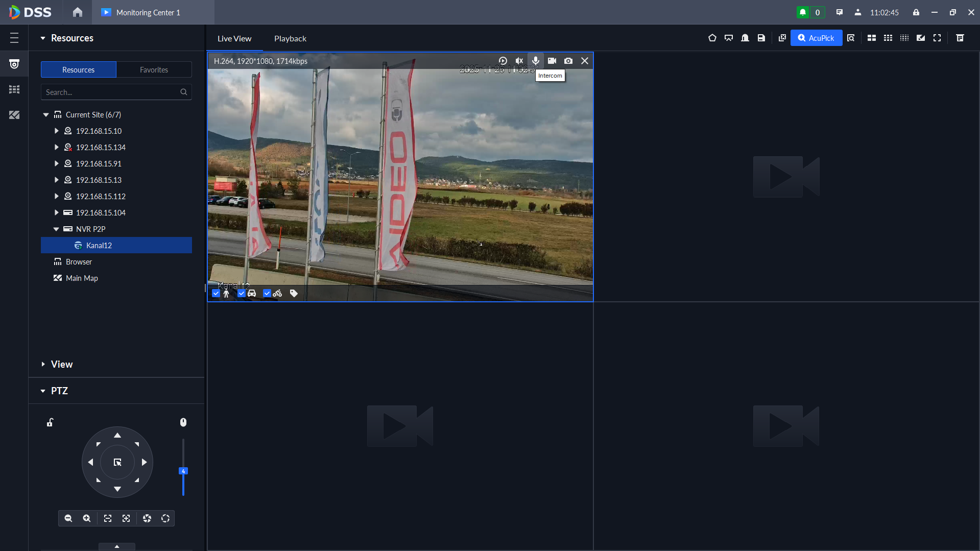Expand the View section
Screen dimensions: 980x551
point(43,364)
